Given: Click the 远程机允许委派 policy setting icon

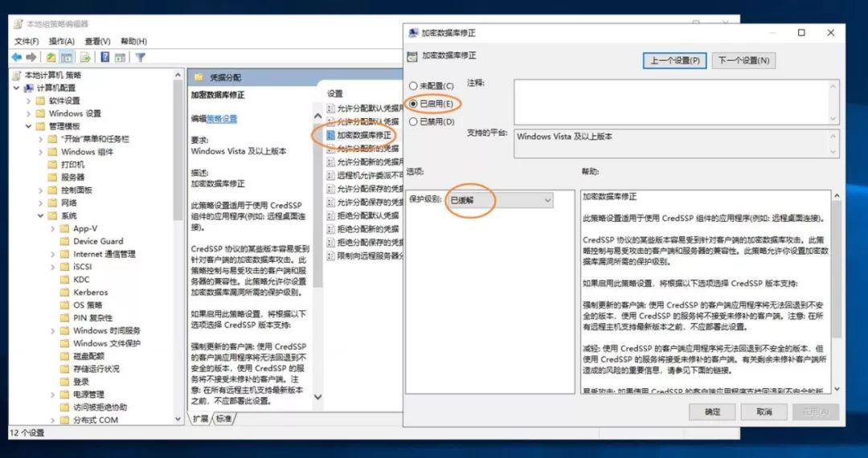Looking at the screenshot, I should 331,175.
